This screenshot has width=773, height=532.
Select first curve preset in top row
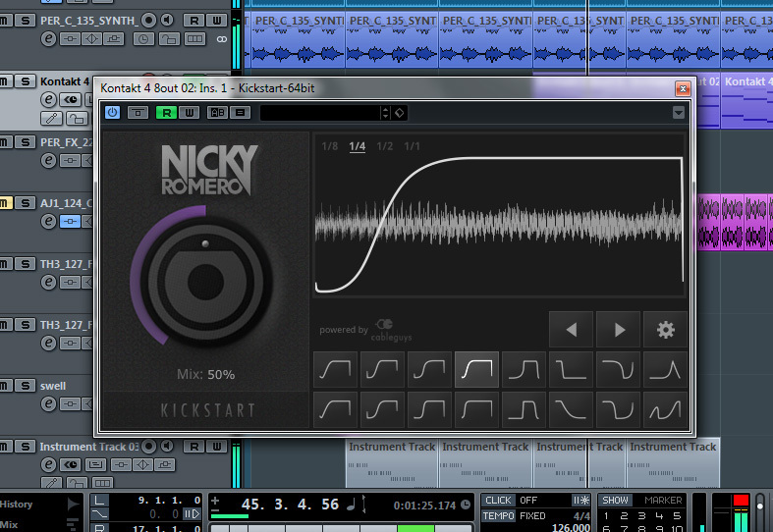(335, 369)
